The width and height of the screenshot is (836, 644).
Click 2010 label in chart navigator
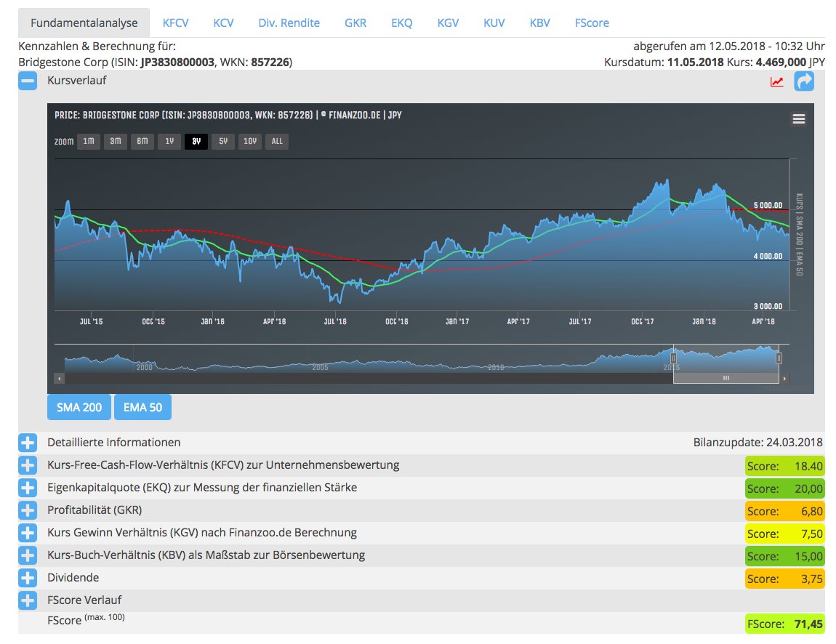(x=496, y=367)
